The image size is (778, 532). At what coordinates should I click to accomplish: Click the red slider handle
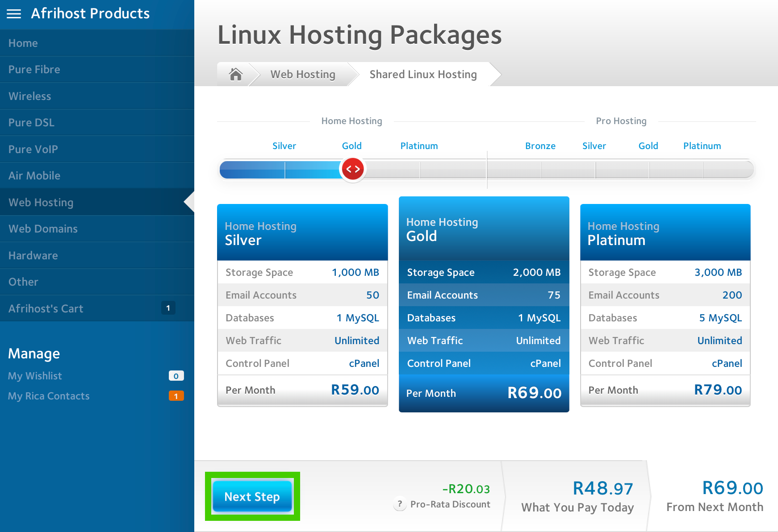click(353, 169)
